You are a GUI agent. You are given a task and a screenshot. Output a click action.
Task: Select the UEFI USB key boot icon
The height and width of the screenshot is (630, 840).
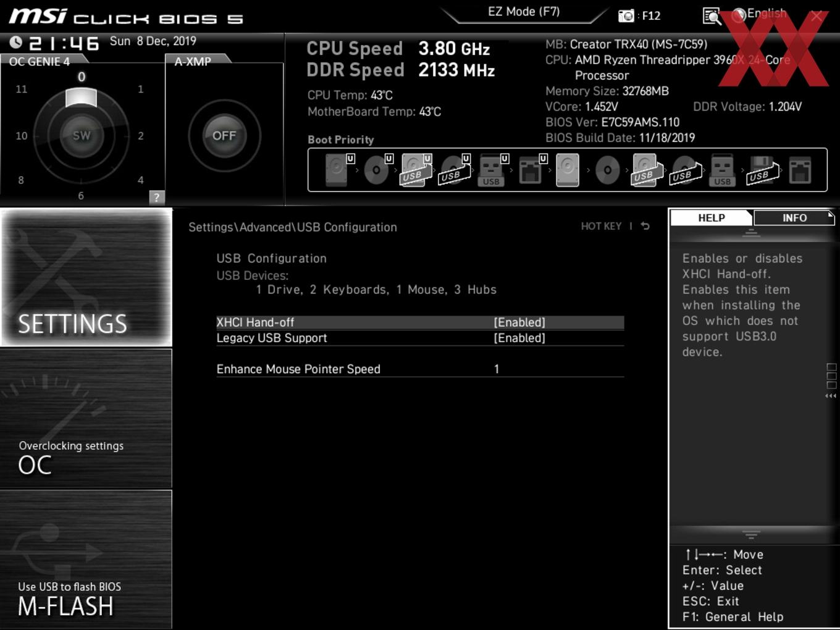pyautogui.click(x=492, y=169)
